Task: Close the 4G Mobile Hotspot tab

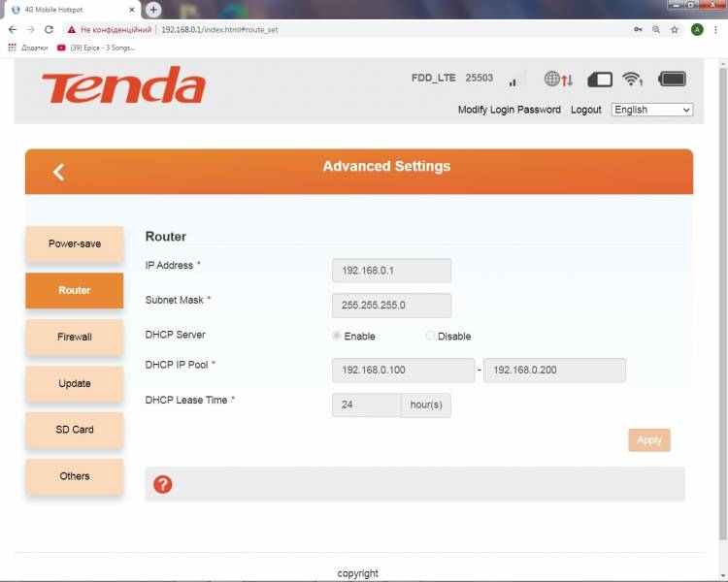Action: pos(132,10)
